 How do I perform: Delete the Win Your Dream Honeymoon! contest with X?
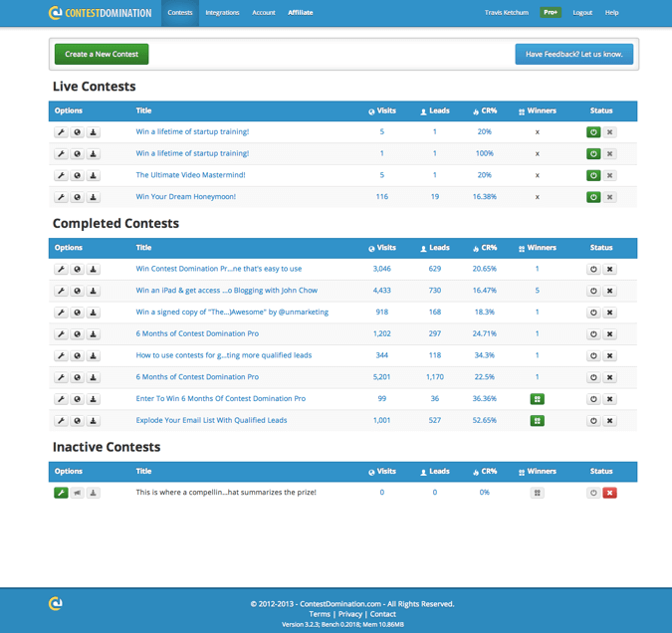click(609, 197)
